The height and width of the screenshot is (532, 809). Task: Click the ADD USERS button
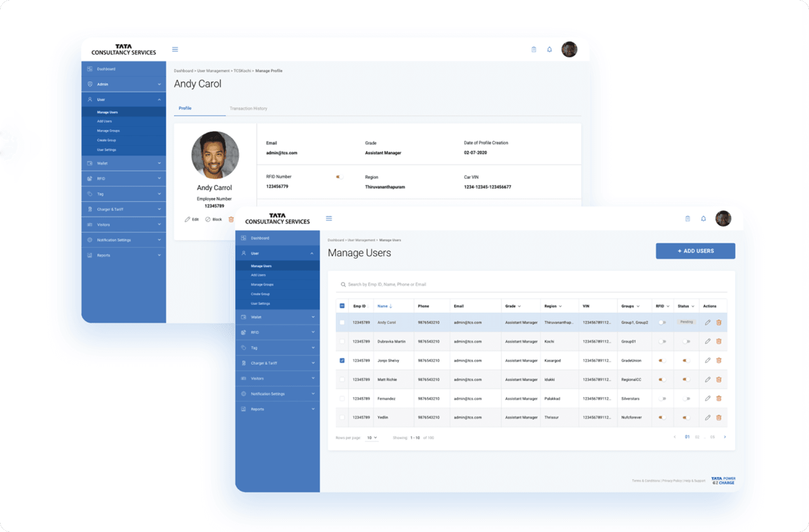[696, 251]
